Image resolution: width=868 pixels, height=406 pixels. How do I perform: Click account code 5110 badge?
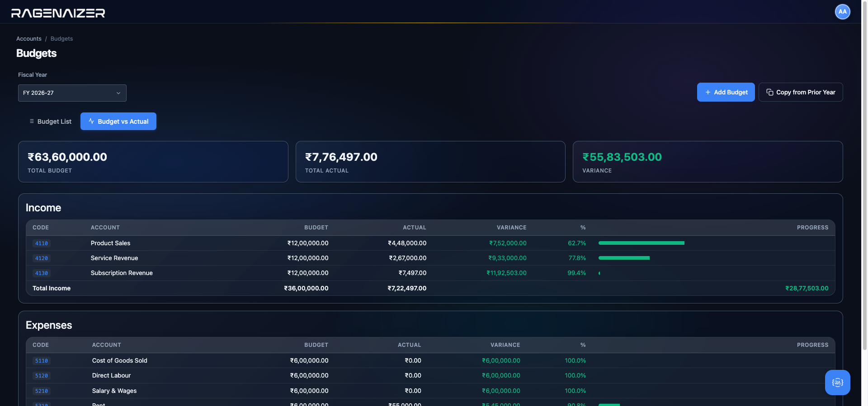click(42, 361)
